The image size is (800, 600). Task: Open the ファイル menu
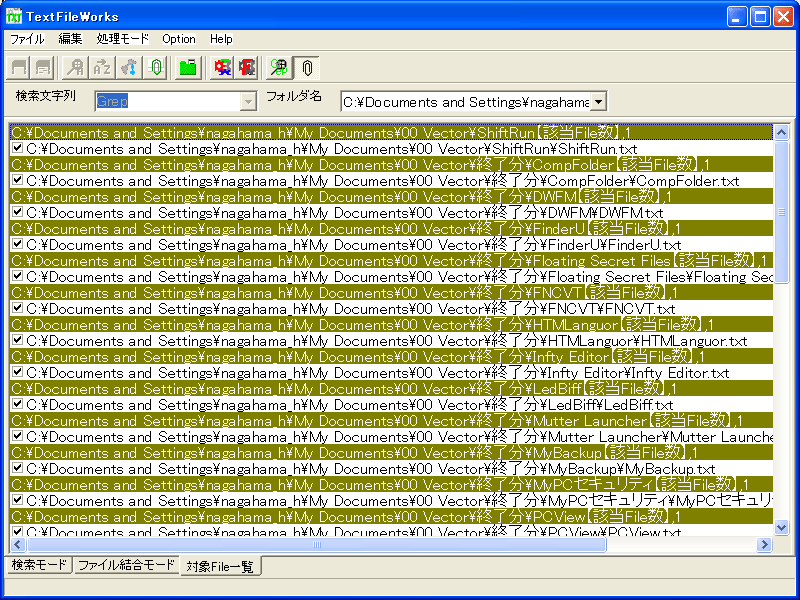pyautogui.click(x=27, y=39)
